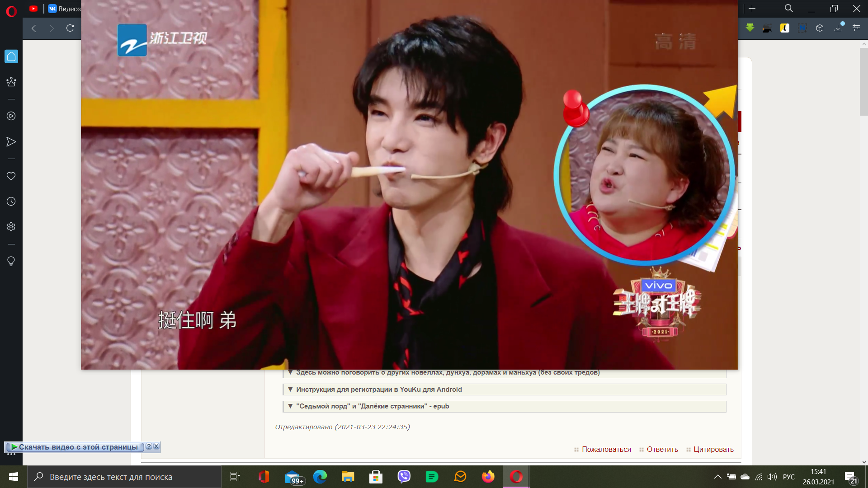Screen dimensions: 868x488
Task: Click the Windows taskbar search field
Action: pyautogui.click(x=124, y=477)
